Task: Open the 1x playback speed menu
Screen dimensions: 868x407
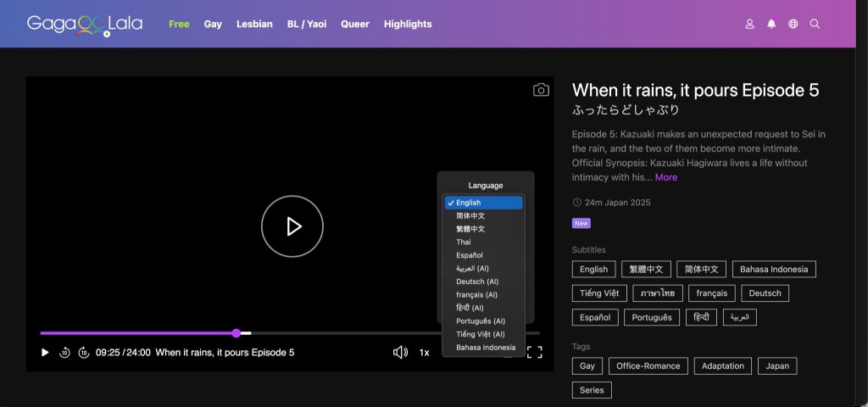Action: 424,353
